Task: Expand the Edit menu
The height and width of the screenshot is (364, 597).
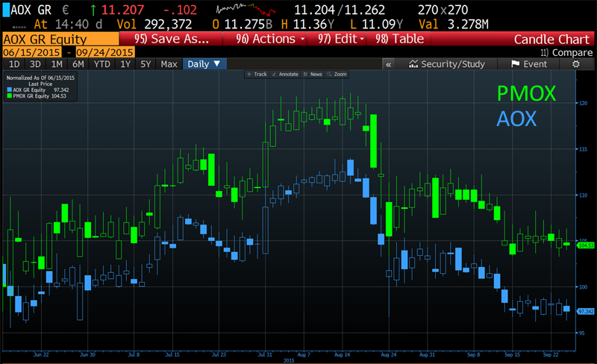Action: tap(341, 39)
